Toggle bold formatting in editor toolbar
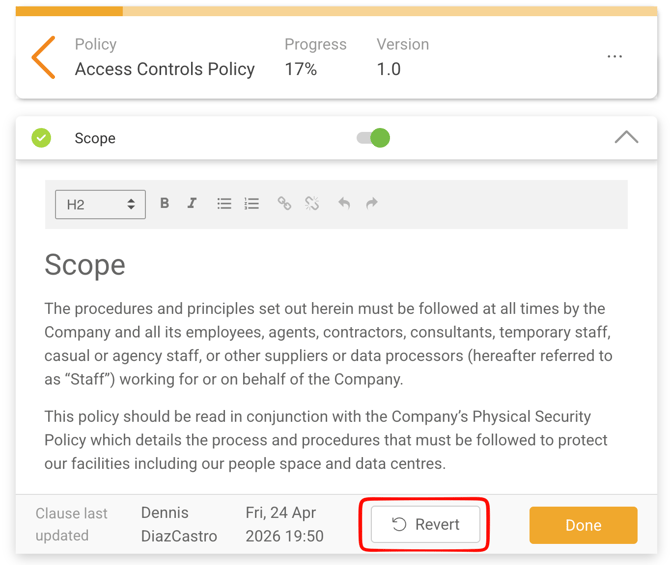Screen dimensions: 670x565 coord(165,203)
